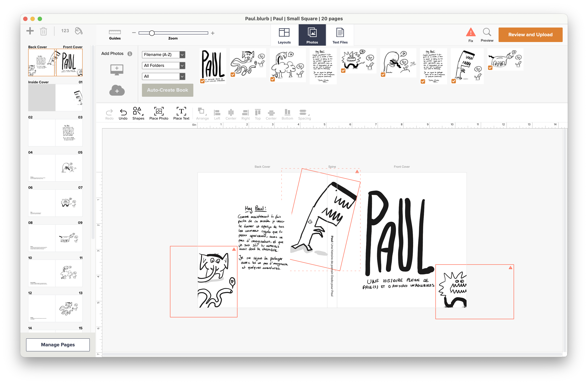Click the trash delete page icon

43,31
